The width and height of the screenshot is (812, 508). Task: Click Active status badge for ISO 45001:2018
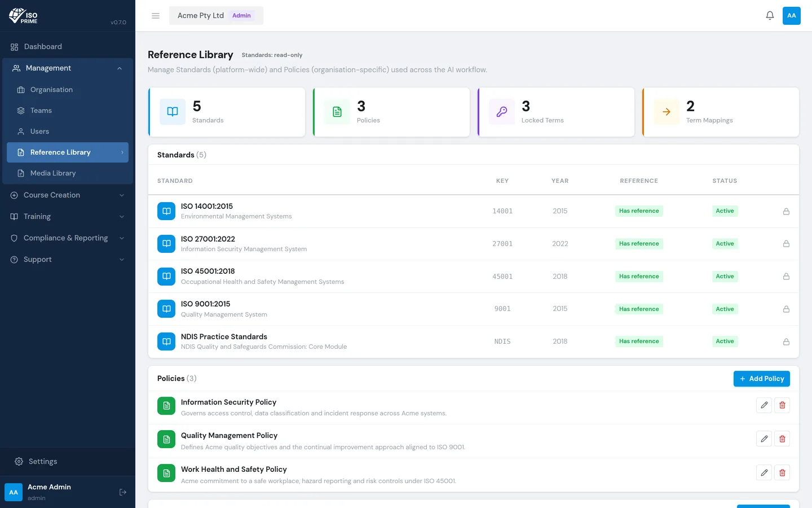click(x=725, y=277)
